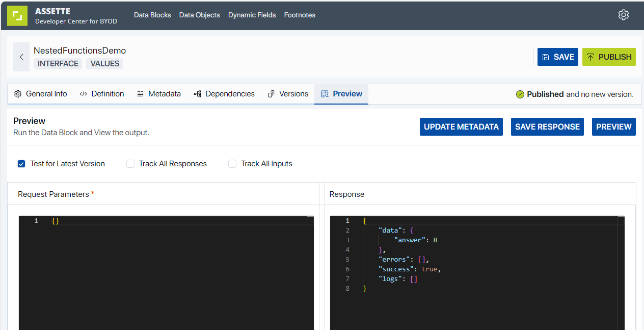
Task: Open the Dynamic Fields menu
Action: point(252,15)
